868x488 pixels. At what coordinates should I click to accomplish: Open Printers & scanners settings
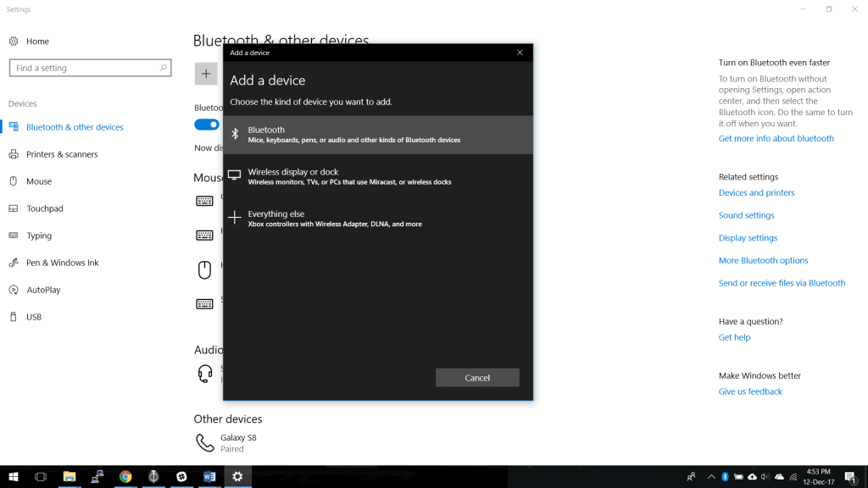point(62,154)
